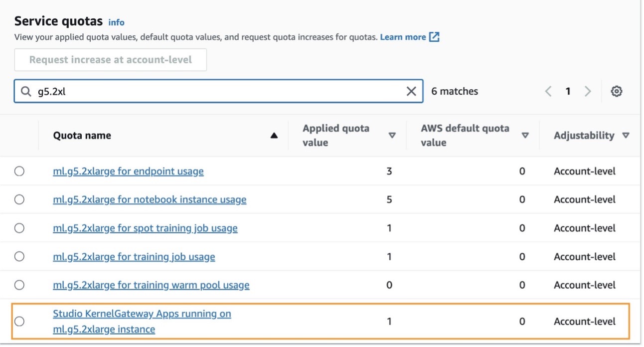644x347 pixels.
Task: Click the '6 matches' result count text
Action: (455, 91)
